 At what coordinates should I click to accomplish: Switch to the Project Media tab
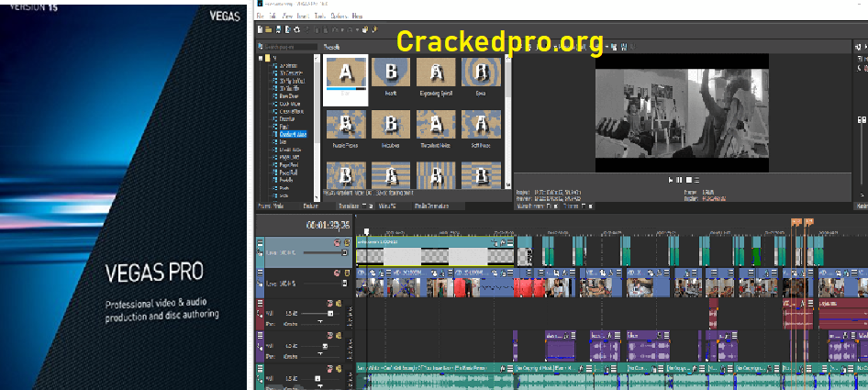click(272, 206)
